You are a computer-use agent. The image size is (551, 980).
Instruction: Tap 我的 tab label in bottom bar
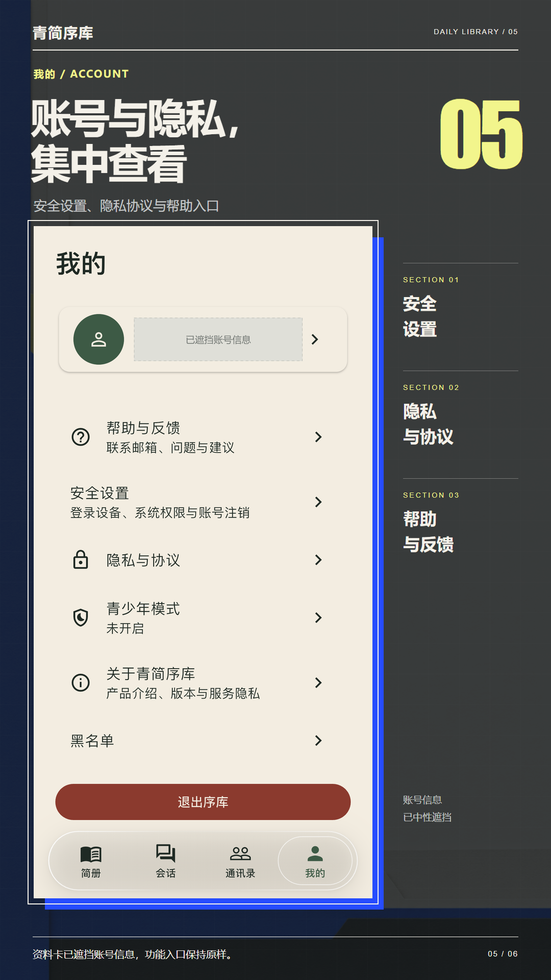[315, 873]
